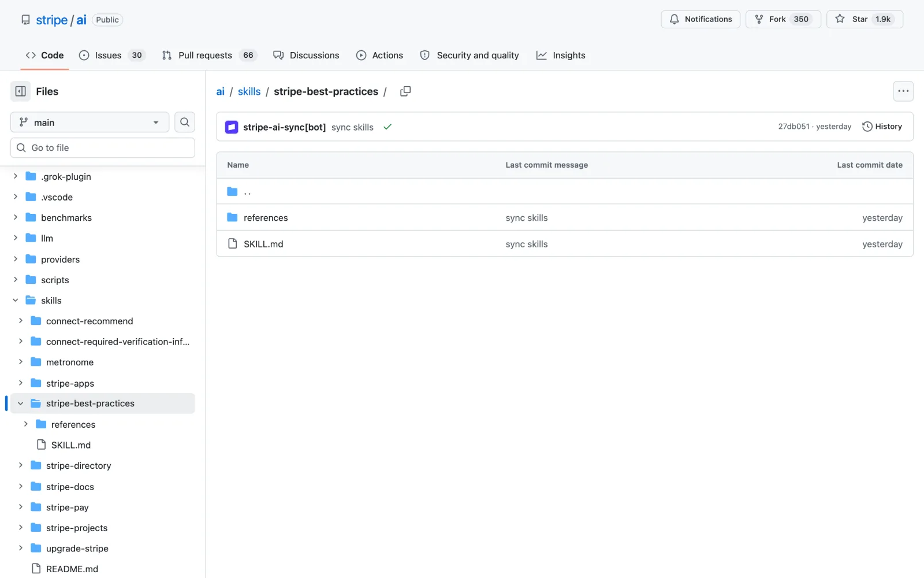Viewport: 924px width, 578px height.
Task: Select stripe-directory in the file tree
Action: tap(79, 465)
